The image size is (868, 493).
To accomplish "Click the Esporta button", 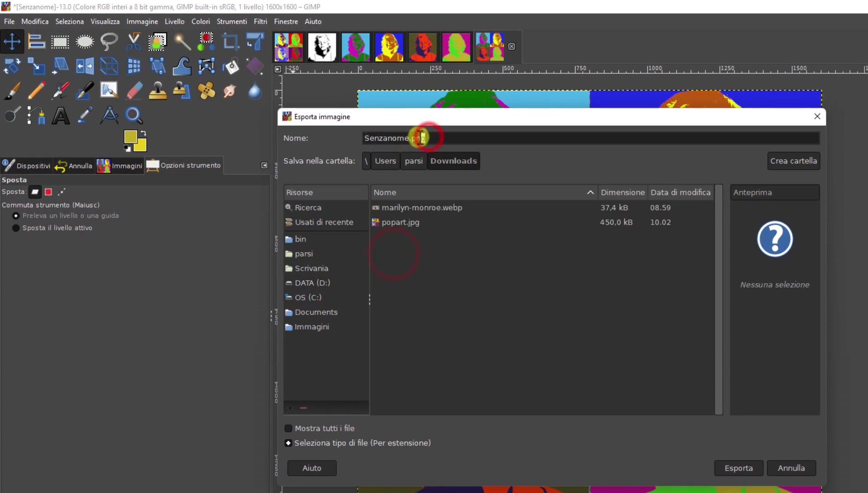I will coord(739,468).
